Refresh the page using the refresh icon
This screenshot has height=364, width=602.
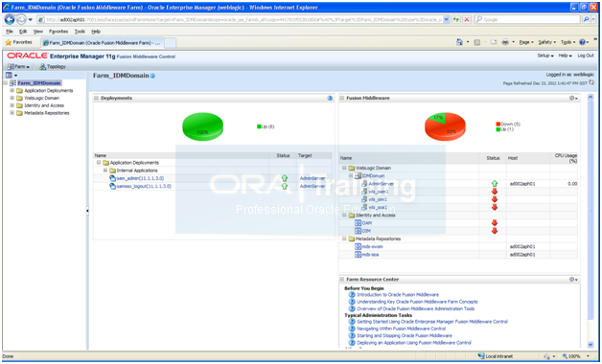click(591, 82)
